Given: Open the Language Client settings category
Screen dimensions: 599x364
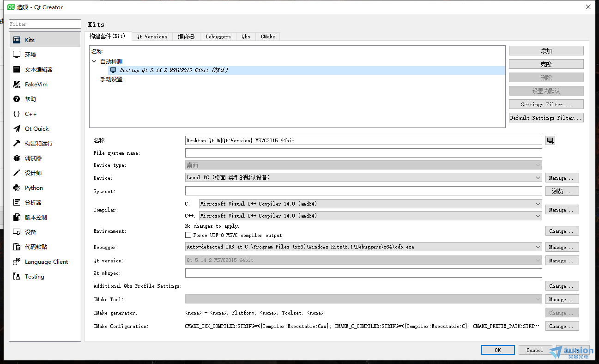Looking at the screenshot, I should click(x=45, y=261).
